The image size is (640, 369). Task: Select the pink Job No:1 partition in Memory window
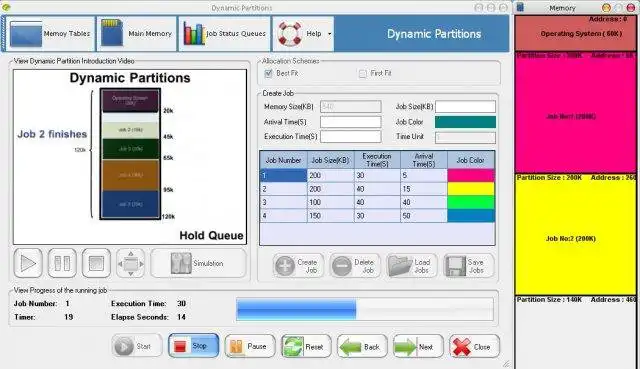tap(576, 112)
